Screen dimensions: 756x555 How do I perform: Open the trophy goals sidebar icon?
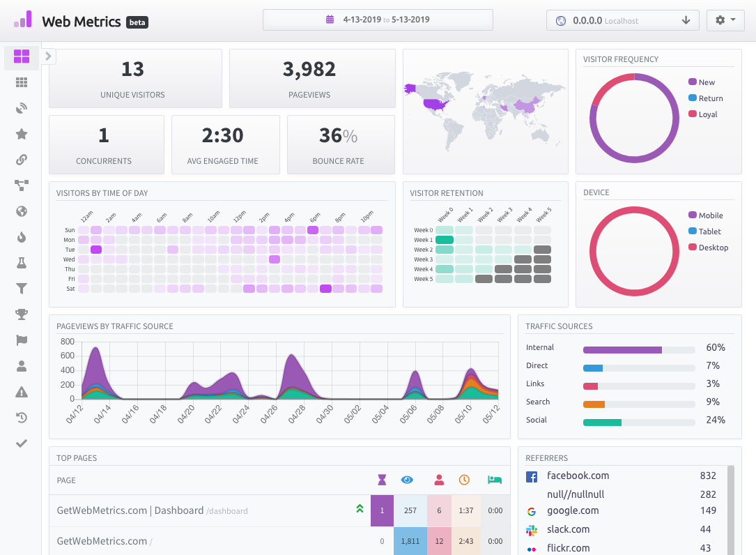pos(22,314)
